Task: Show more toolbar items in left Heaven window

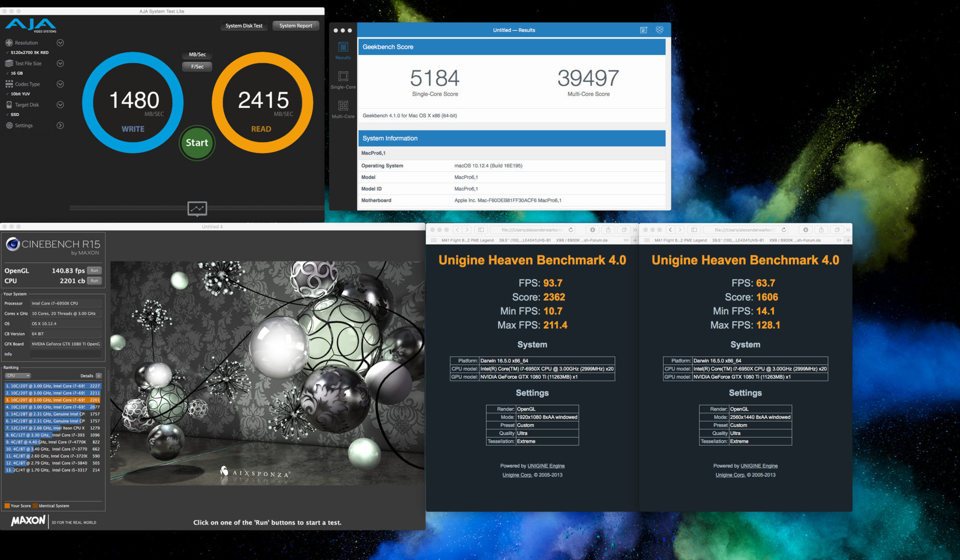Action: point(635,230)
